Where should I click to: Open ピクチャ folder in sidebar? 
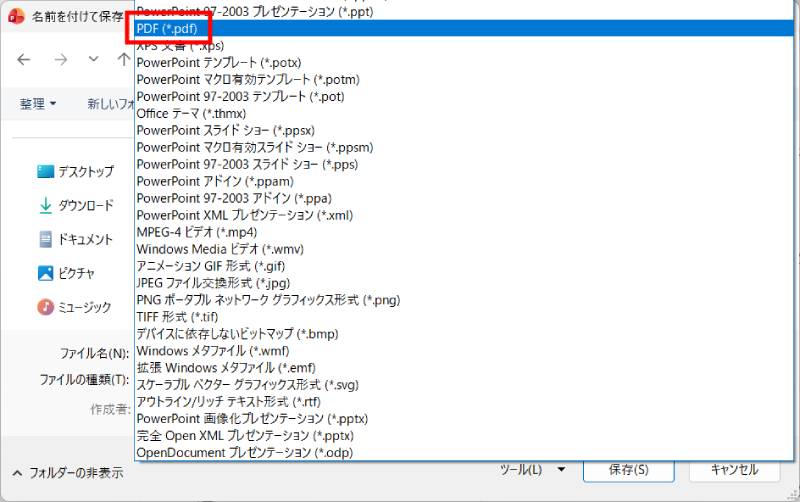66,273
